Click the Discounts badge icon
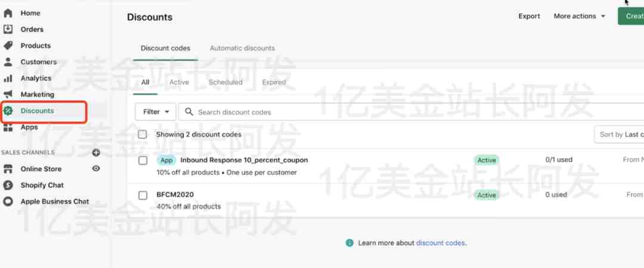The width and height of the screenshot is (644, 268). coord(8,110)
